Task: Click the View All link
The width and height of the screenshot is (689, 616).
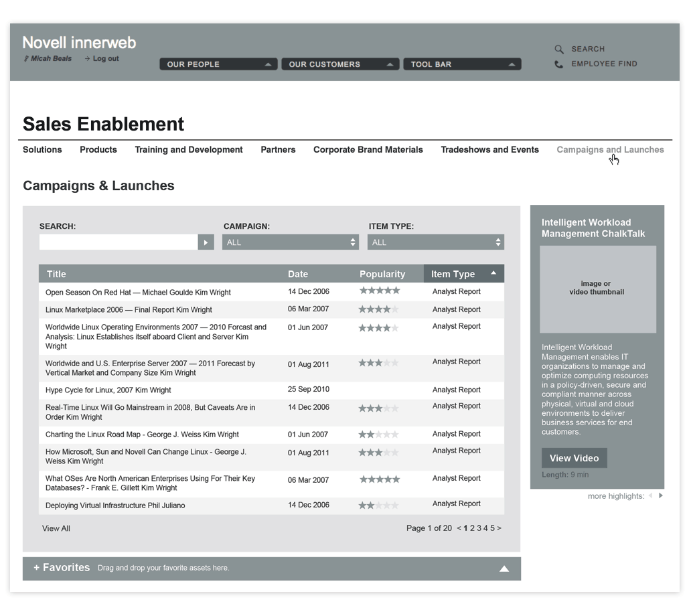Action: (x=56, y=528)
